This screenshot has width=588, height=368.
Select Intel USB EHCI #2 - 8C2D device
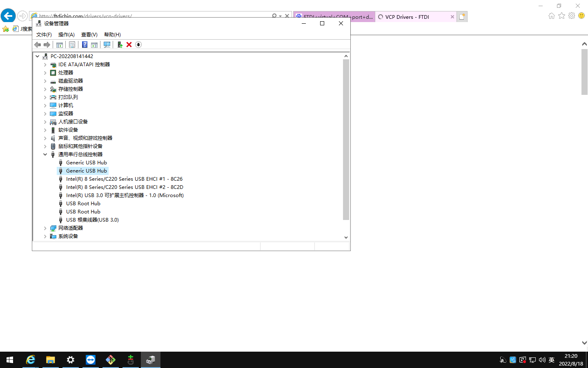[x=125, y=187]
